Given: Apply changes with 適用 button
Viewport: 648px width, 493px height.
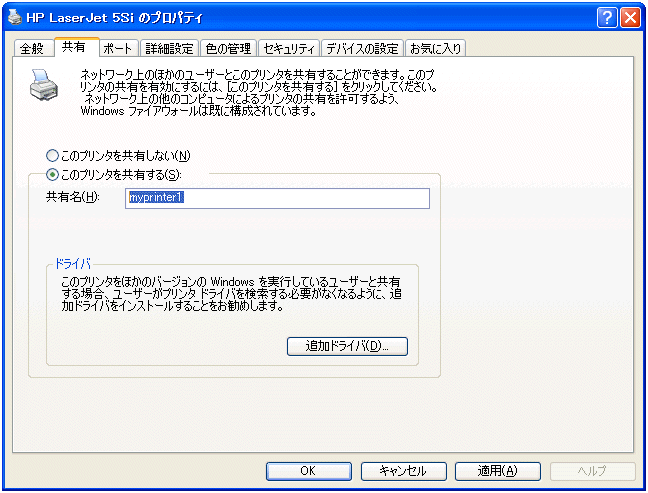Looking at the screenshot, I should coord(498,471).
